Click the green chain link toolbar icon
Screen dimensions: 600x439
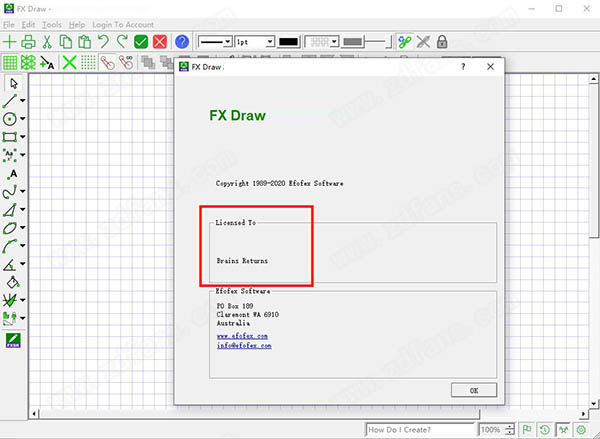pyautogui.click(x=405, y=42)
